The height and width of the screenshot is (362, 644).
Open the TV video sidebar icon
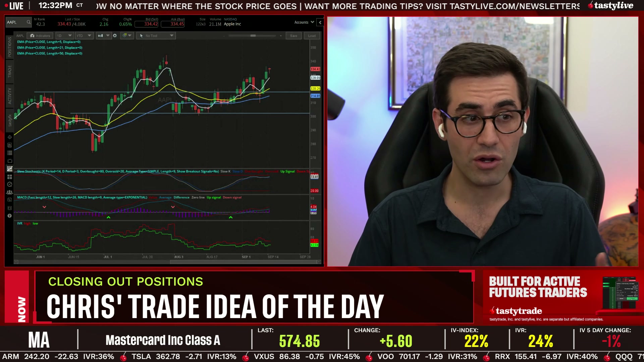(x=10, y=161)
